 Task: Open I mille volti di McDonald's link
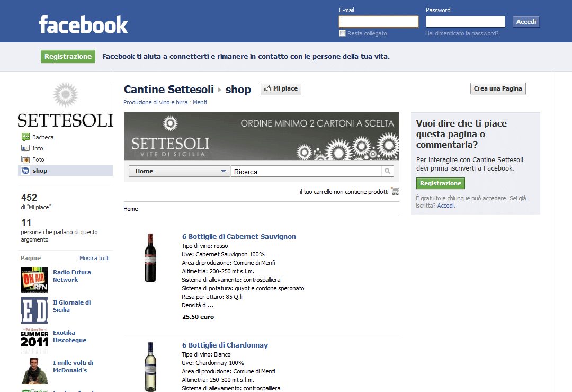click(x=73, y=367)
